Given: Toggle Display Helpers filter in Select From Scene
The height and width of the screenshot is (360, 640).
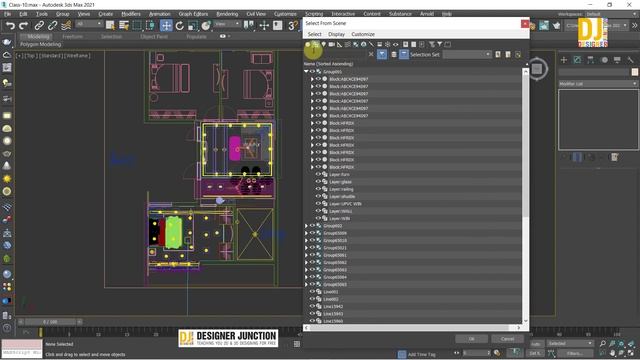Looking at the screenshot, I should [340, 44].
